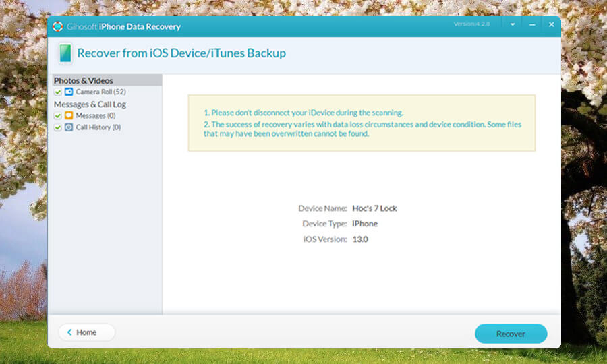The height and width of the screenshot is (364, 607).
Task: Minimize the iPhone Data Recovery window
Action: pos(532,25)
